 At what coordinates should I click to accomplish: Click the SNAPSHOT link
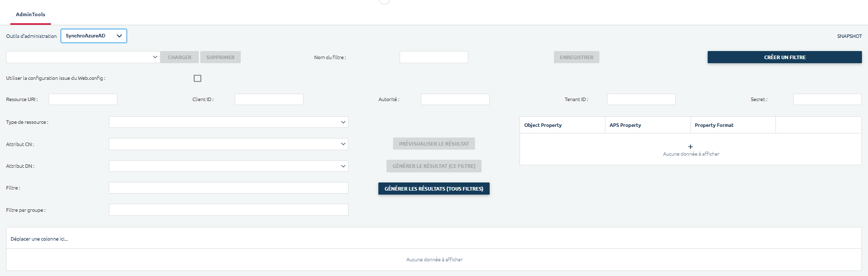pyautogui.click(x=849, y=36)
